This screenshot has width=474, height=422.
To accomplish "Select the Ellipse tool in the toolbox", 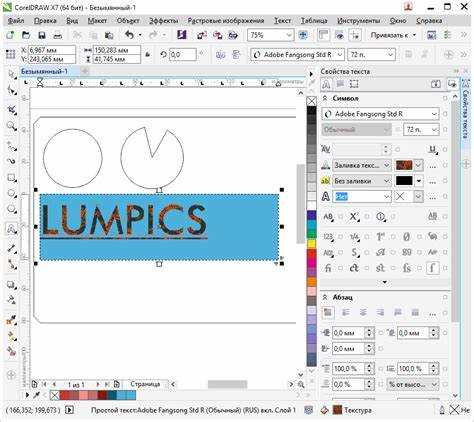I will tap(12, 194).
